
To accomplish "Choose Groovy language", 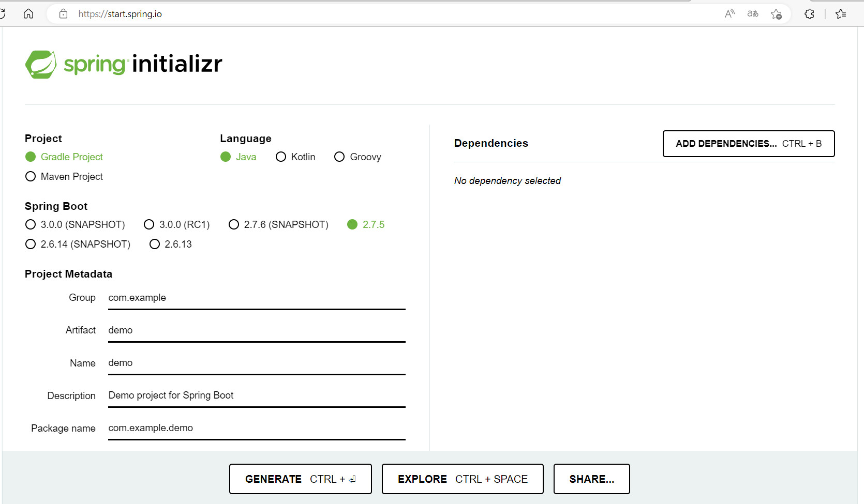I will pyautogui.click(x=358, y=157).
